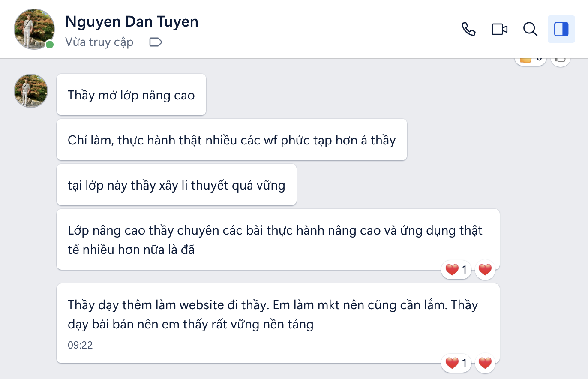Select the message about complex wf practice

click(231, 140)
